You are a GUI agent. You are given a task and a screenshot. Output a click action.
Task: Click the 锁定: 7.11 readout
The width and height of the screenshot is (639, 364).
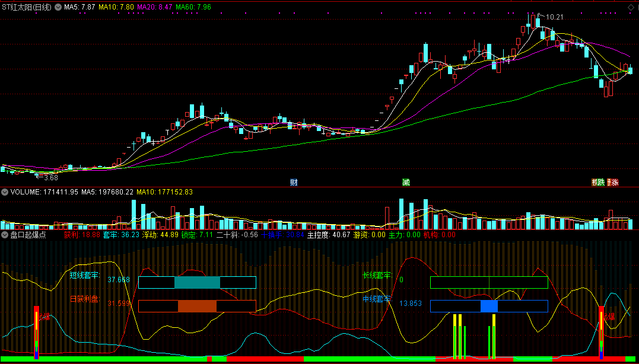pyautogui.click(x=197, y=235)
